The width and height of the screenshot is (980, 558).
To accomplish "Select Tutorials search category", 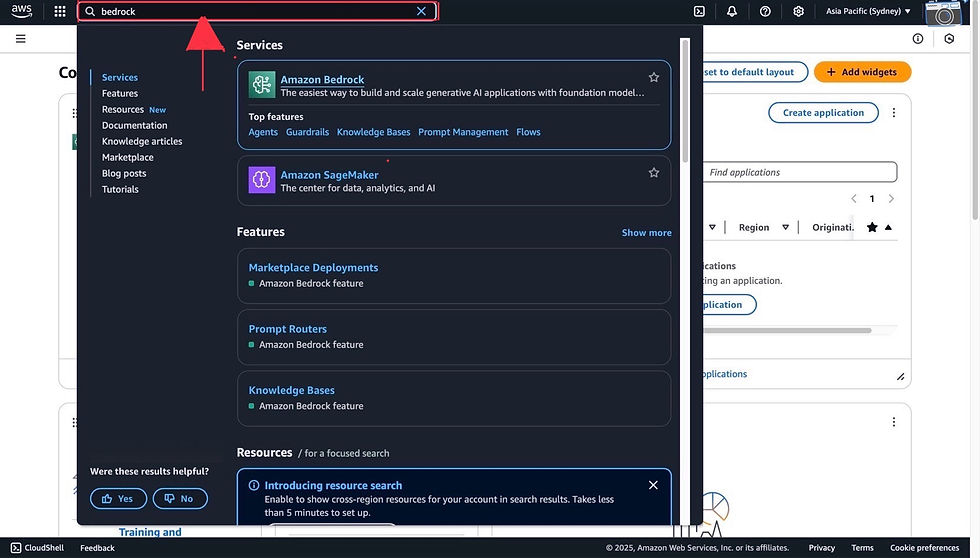I will point(120,189).
